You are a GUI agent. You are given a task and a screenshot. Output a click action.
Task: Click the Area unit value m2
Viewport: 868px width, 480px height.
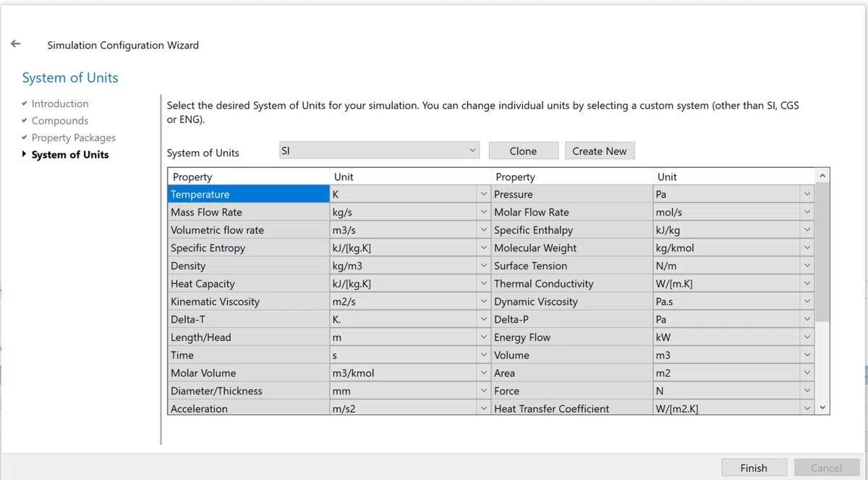pos(663,373)
